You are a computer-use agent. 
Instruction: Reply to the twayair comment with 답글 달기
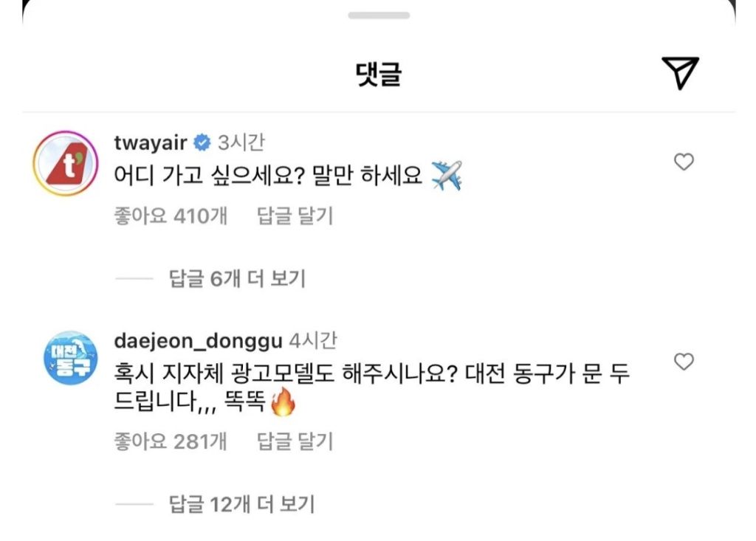(295, 216)
